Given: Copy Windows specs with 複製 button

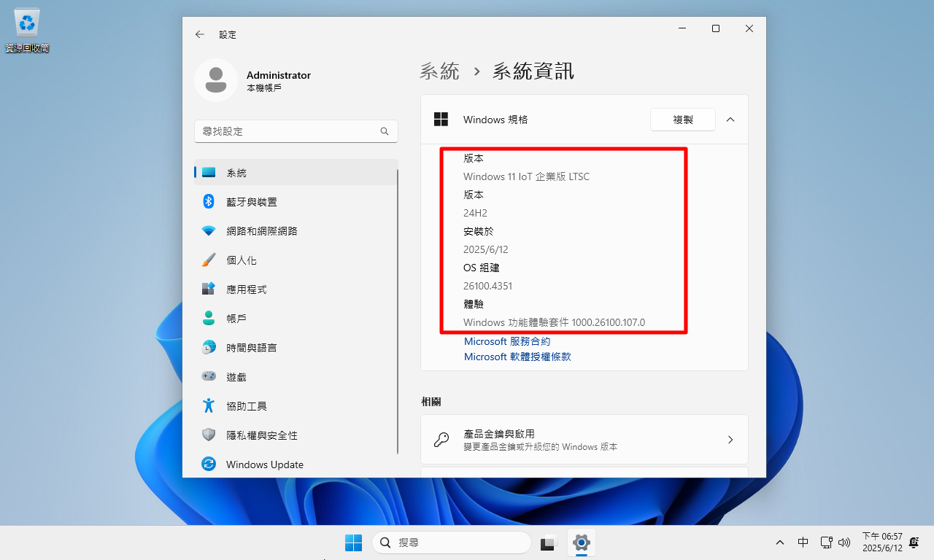Looking at the screenshot, I should pyautogui.click(x=683, y=120).
